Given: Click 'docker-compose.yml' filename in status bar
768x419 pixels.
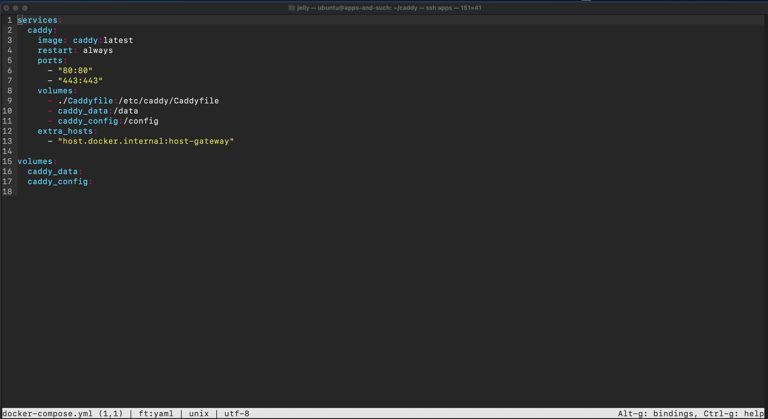Looking at the screenshot, I should (x=48, y=414).
